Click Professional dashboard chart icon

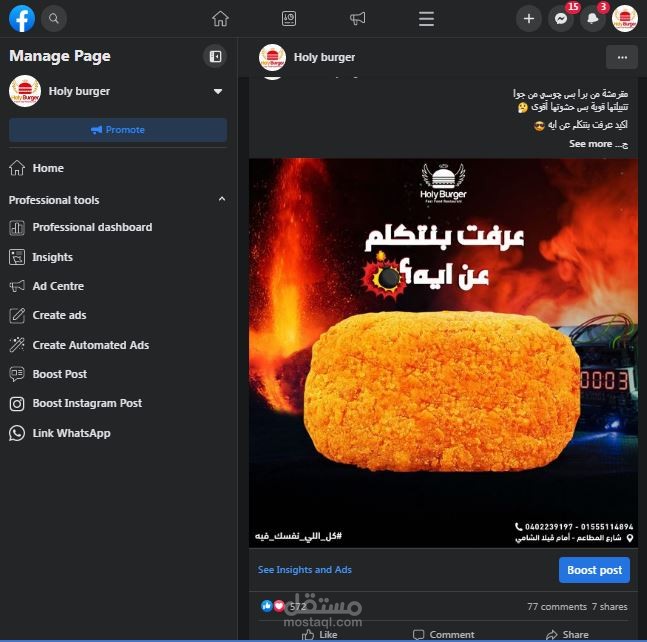[17, 228]
